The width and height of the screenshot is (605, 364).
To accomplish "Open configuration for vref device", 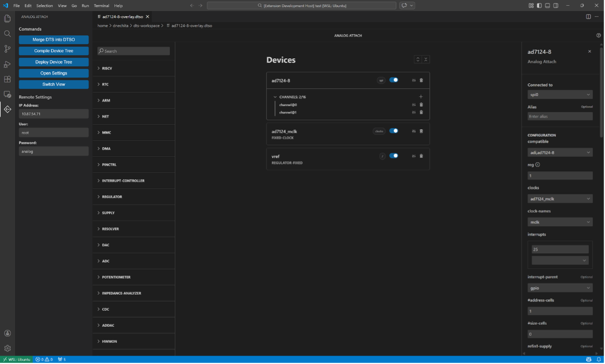I will click(x=414, y=156).
